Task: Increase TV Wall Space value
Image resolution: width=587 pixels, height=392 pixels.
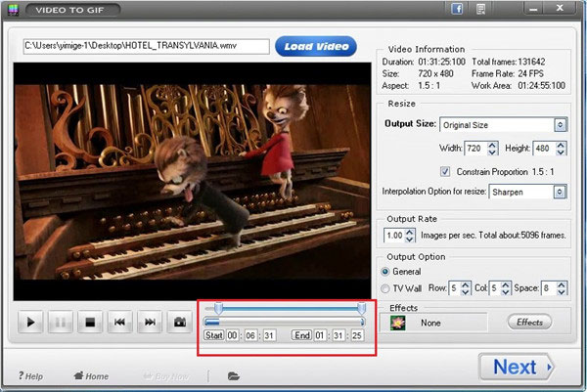Action: click(562, 284)
